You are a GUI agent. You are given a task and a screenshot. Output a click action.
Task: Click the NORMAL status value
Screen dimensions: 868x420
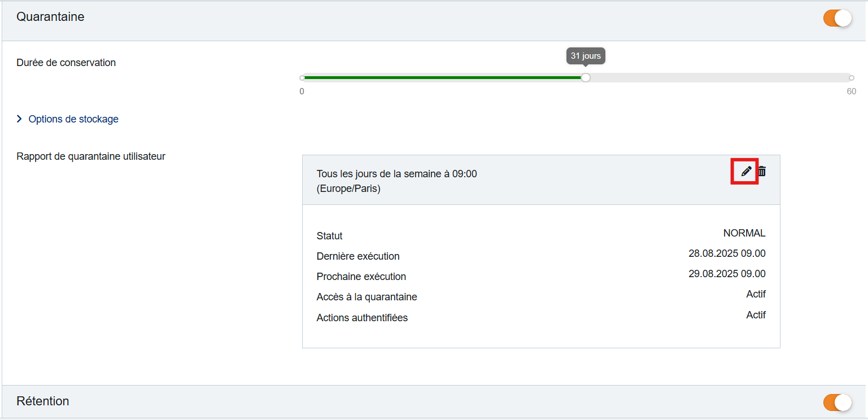coord(744,233)
